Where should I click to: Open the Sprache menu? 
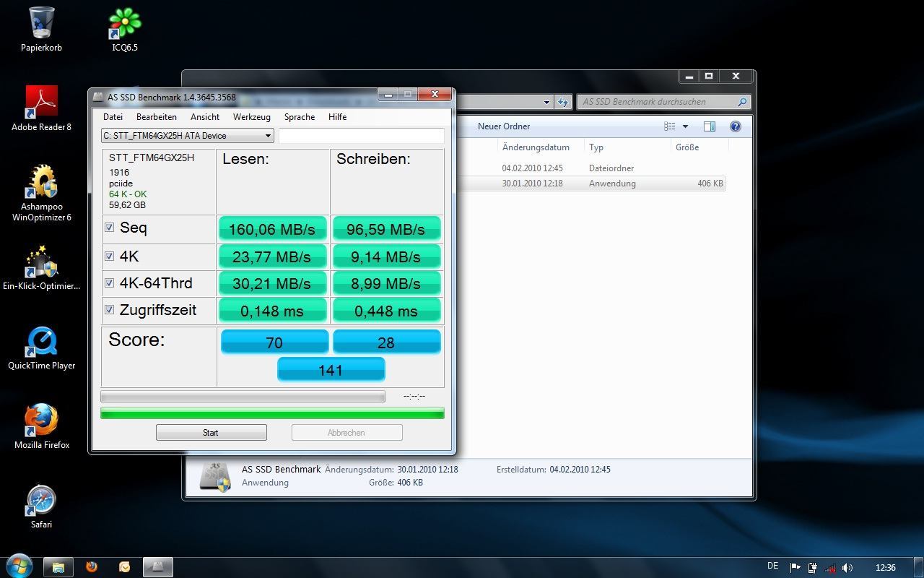tap(300, 117)
